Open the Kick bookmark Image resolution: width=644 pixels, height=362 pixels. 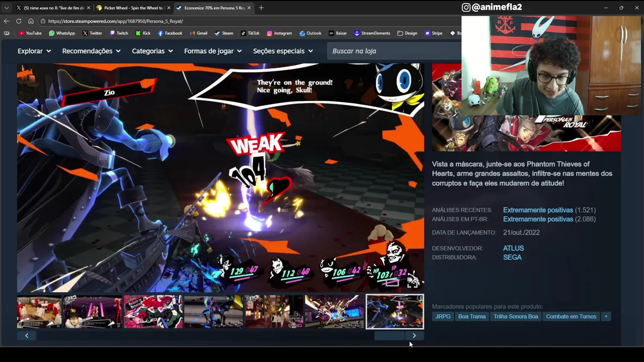tap(143, 33)
